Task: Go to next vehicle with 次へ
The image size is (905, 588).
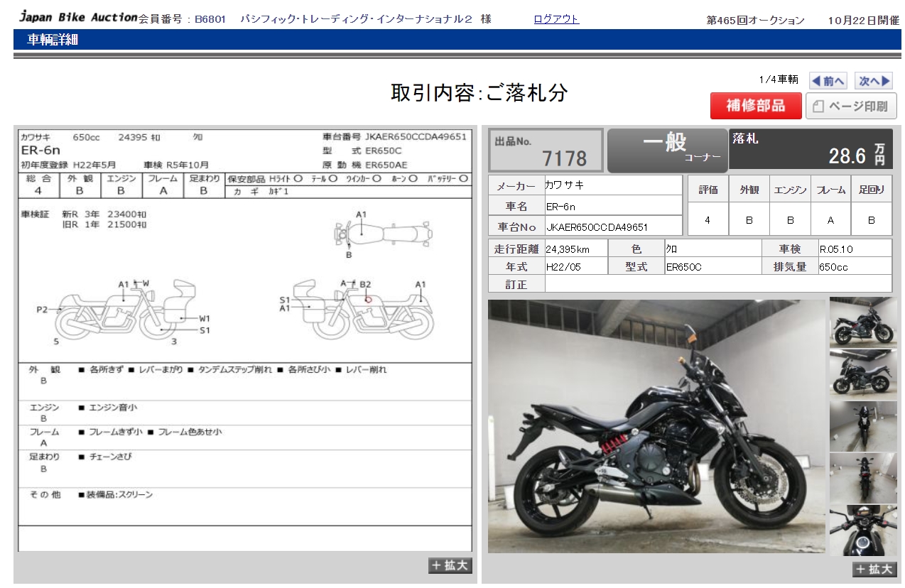Action: tap(874, 81)
